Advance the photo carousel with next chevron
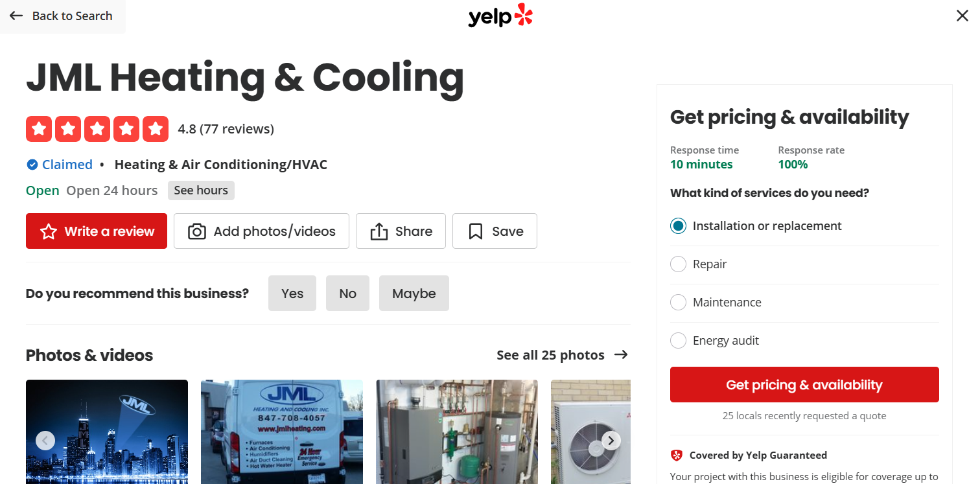Image resolution: width=980 pixels, height=484 pixels. point(610,440)
